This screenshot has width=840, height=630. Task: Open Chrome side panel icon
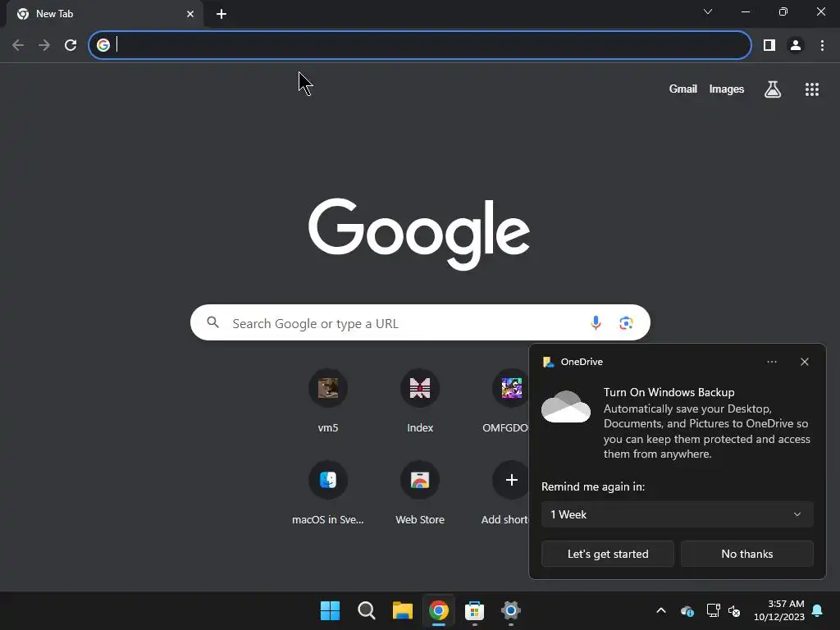tap(769, 45)
